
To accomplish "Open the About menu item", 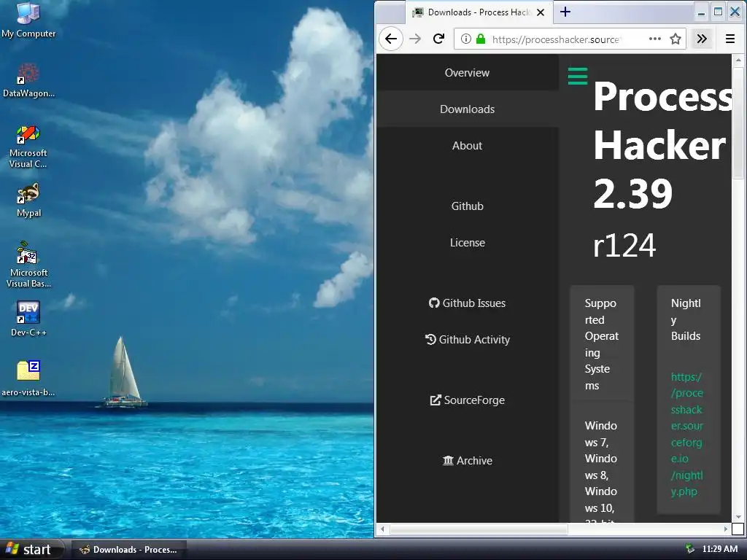I will tap(467, 146).
